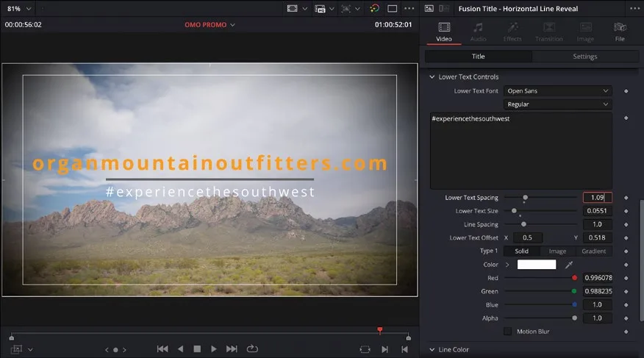This screenshot has width=644, height=358.
Task: Switch to the File inspector tab
Action: 620,32
